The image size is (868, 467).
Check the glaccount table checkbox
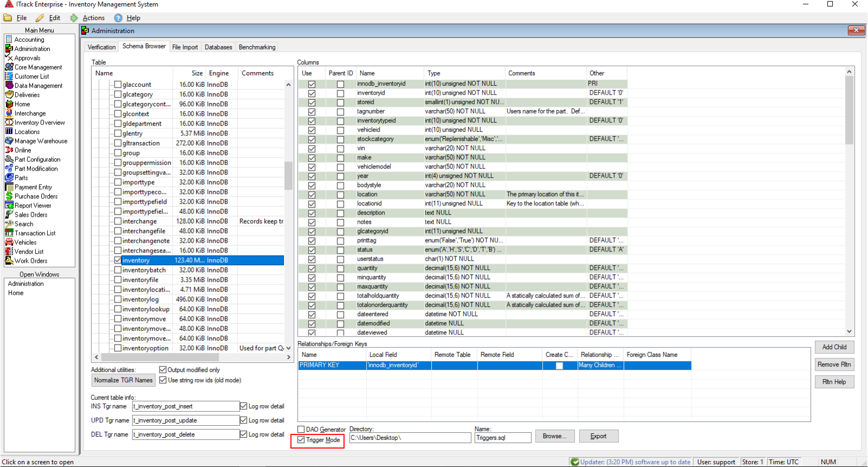point(118,85)
